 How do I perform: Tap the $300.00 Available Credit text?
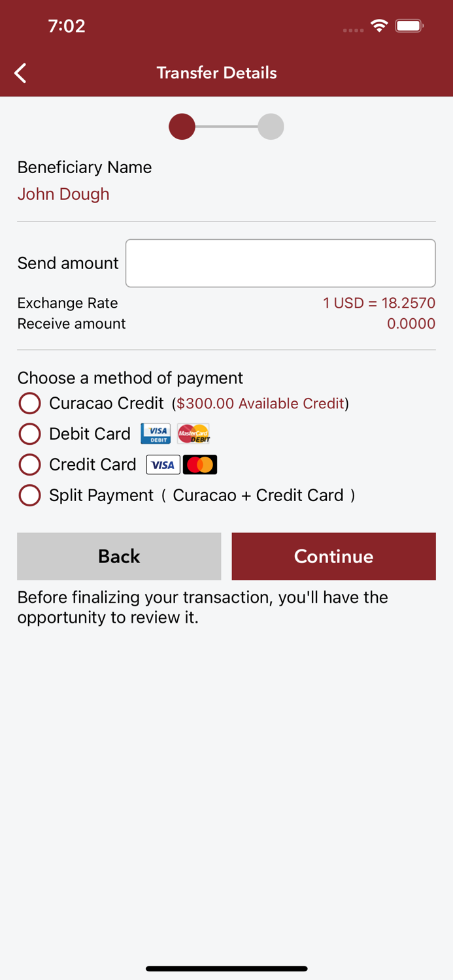tap(260, 403)
